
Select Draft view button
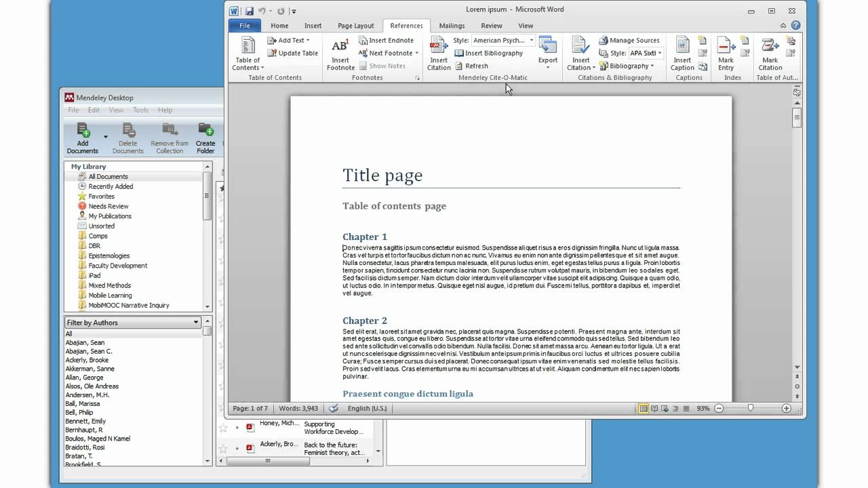point(686,409)
